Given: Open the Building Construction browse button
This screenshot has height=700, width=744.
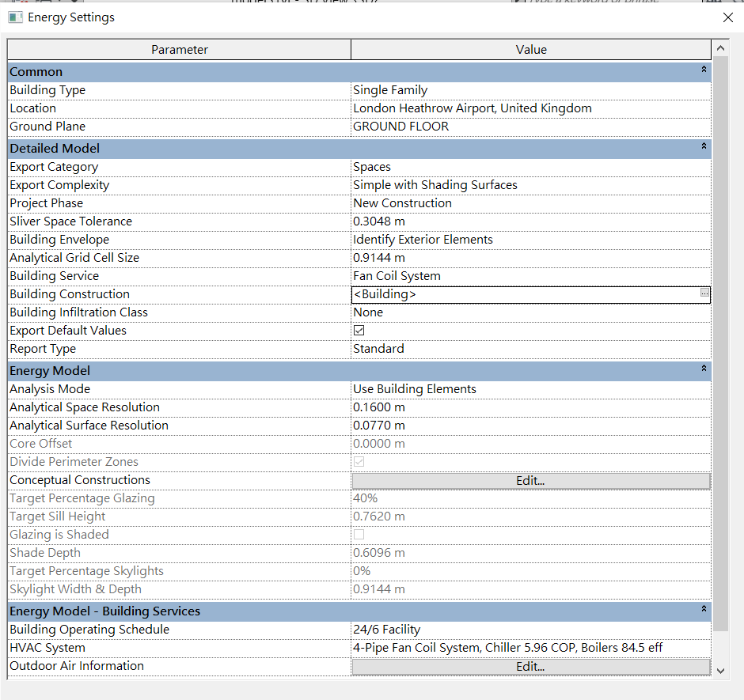Looking at the screenshot, I should (704, 293).
